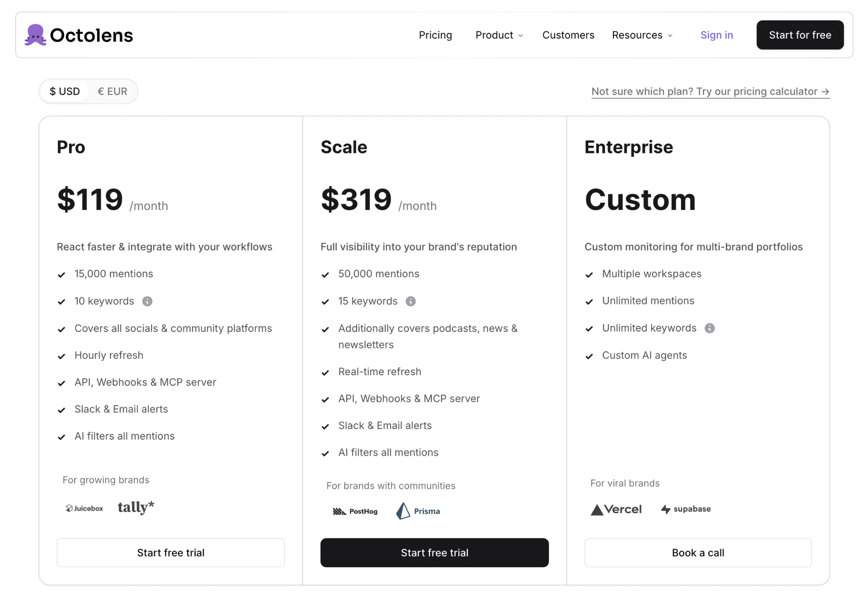Viewport: 868px width, 599px height.
Task: Start free trial for Pro plan
Action: pos(171,552)
